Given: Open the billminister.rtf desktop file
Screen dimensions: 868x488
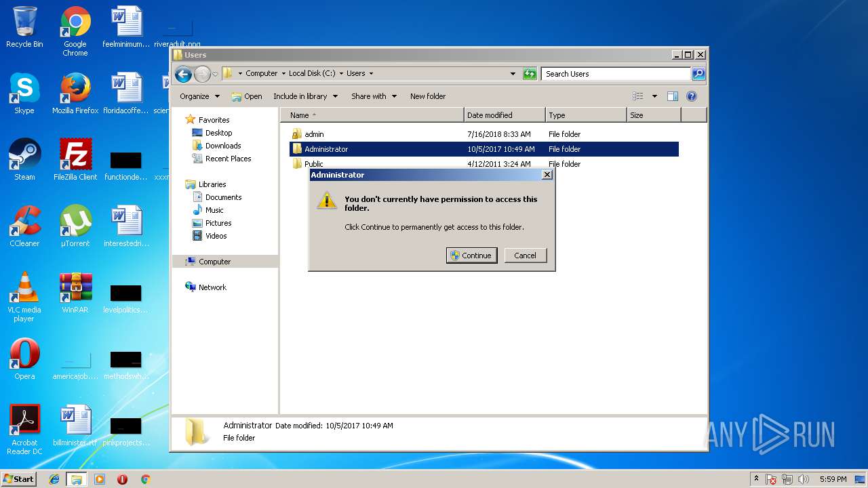Looking at the screenshot, I should (x=75, y=426).
